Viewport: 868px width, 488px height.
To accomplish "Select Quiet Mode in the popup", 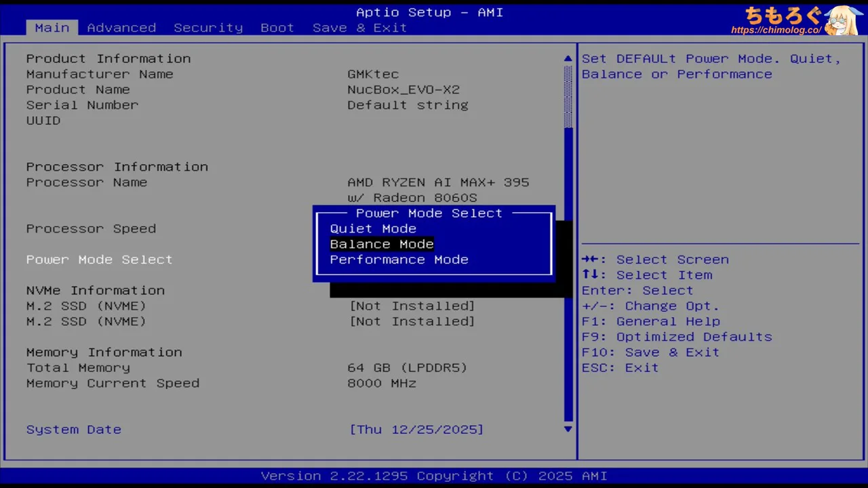I will point(373,229).
